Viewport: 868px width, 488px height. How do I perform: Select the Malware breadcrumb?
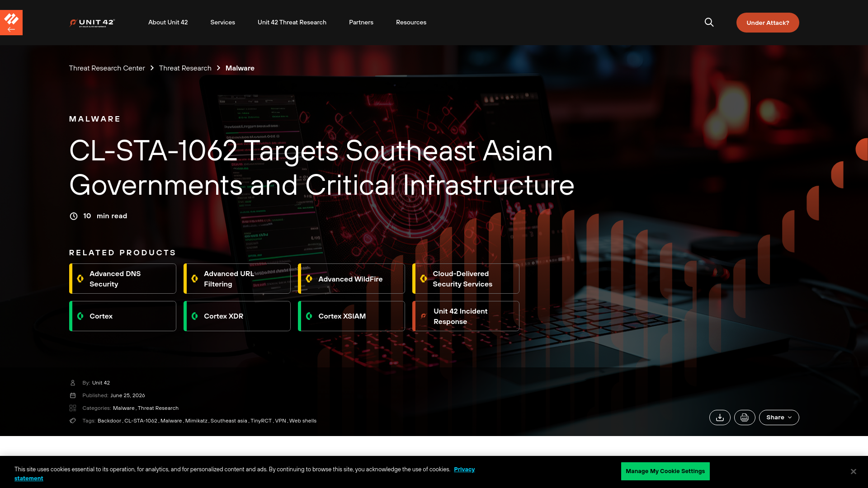pos(240,68)
